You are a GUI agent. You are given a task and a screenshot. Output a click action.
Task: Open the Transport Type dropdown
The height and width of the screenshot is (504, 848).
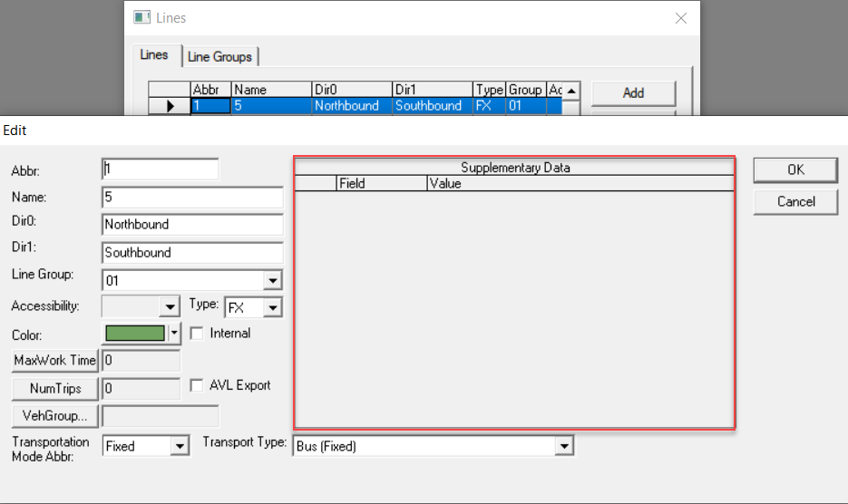(x=564, y=447)
